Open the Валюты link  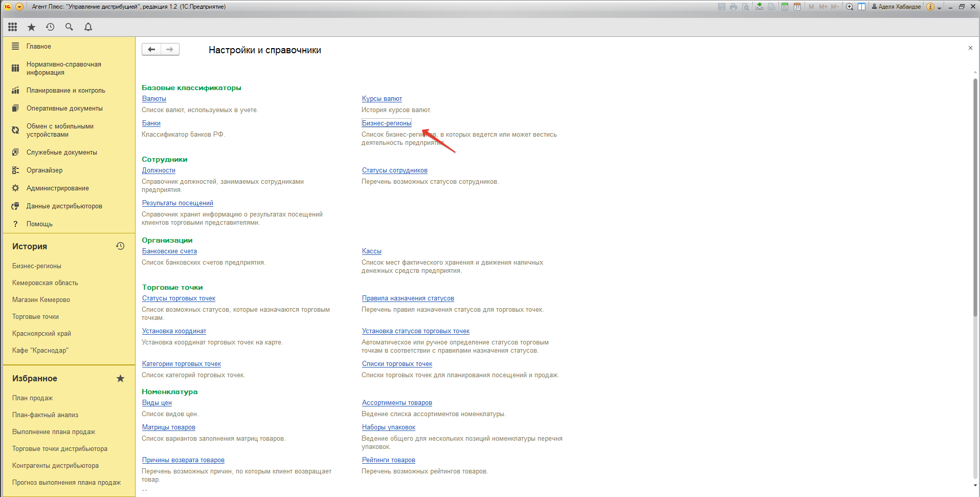point(154,98)
